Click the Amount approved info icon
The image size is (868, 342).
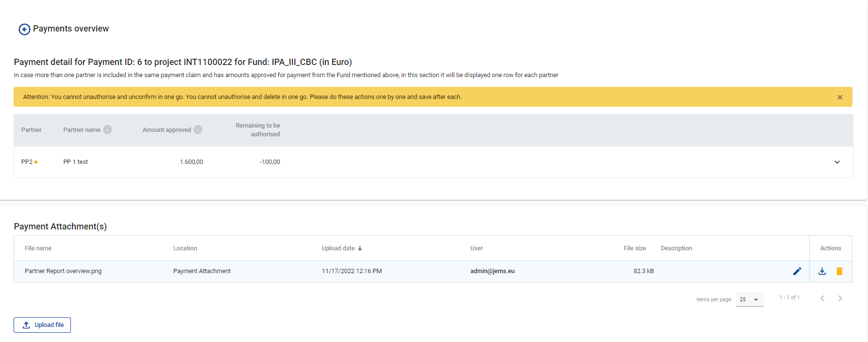(198, 130)
